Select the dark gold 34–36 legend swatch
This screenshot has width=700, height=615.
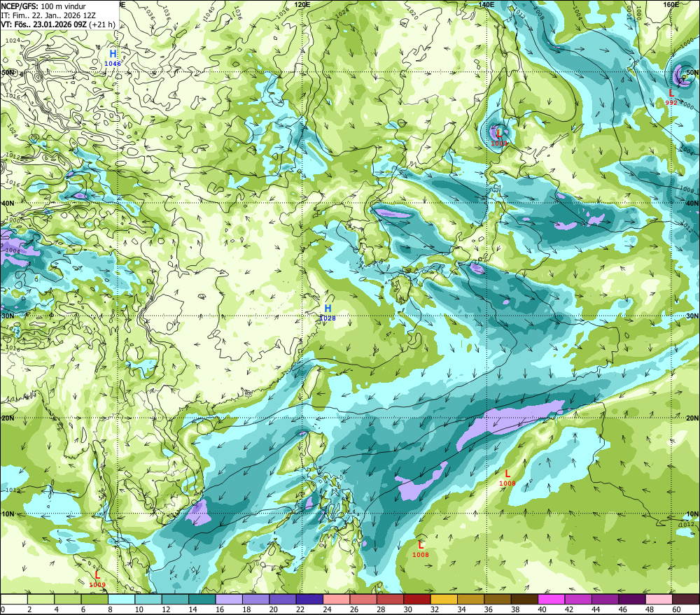pos(470,599)
